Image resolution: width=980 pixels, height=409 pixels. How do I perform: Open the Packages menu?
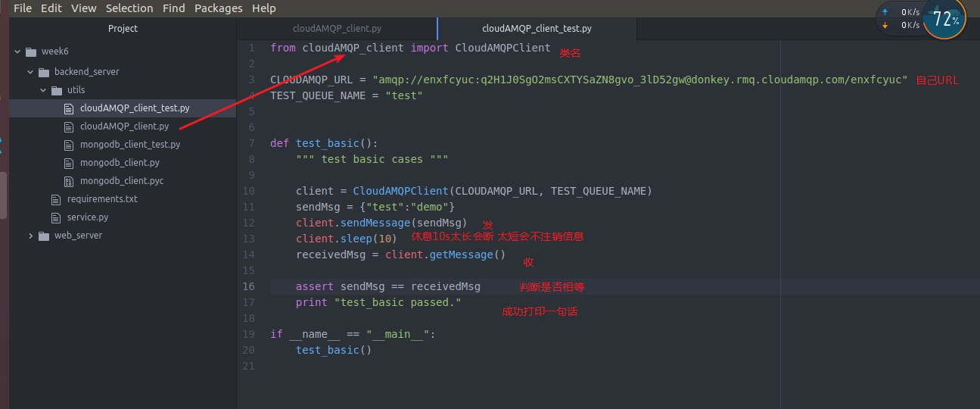tap(219, 8)
